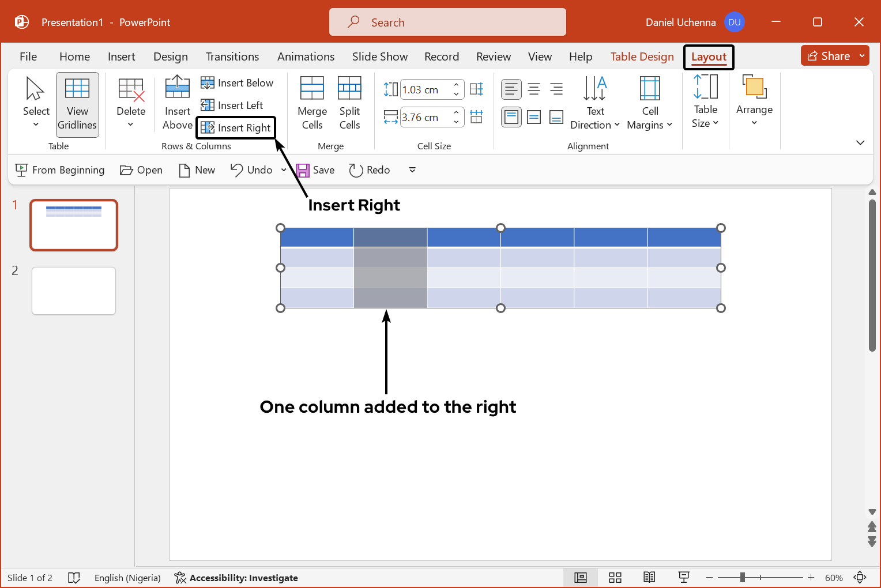Click the zoom slider handle
The image size is (881, 588).
[743, 578]
